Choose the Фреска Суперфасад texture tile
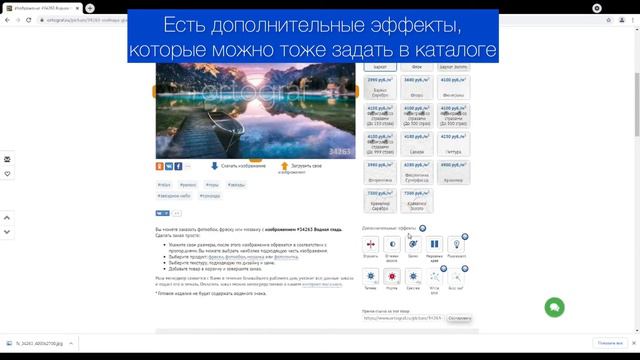Image resolution: width=640 pixels, height=360 pixels. click(417, 172)
